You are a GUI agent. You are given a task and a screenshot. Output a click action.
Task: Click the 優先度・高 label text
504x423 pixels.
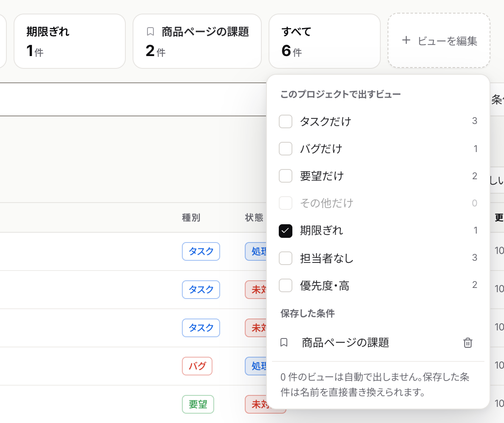pyautogui.click(x=325, y=285)
